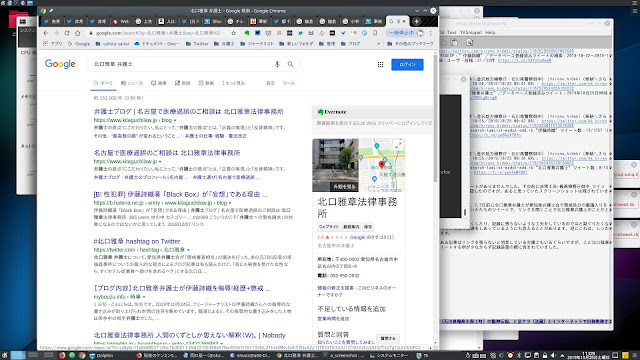Screen dimensions: 640x360
Task: Click the Chrome home icon
Action: (x=78, y=33)
